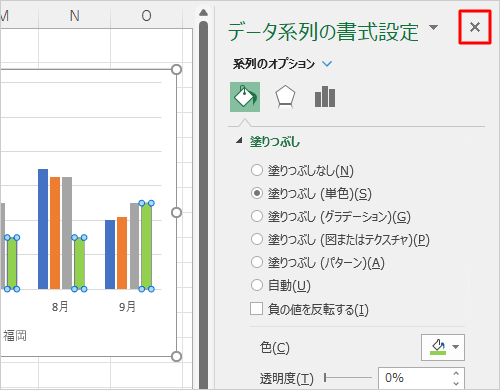
Task: Select 塗りつぶしなし(N) radio button
Action: (257, 170)
